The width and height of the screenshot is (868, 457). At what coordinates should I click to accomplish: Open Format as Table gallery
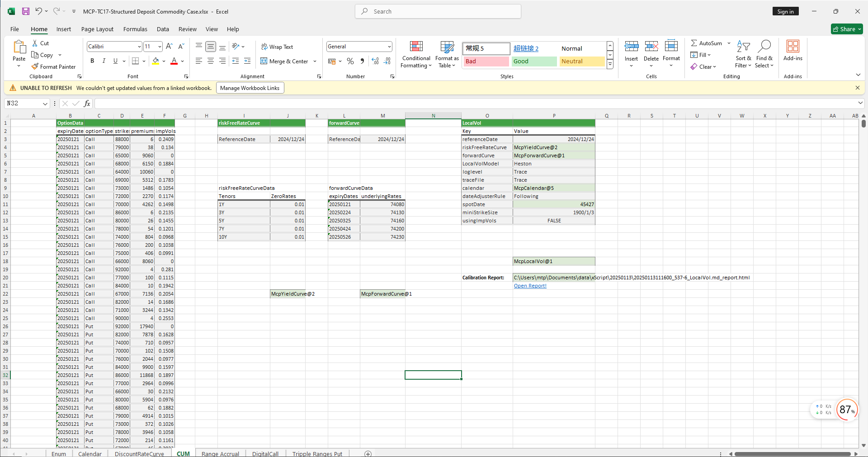pyautogui.click(x=447, y=54)
